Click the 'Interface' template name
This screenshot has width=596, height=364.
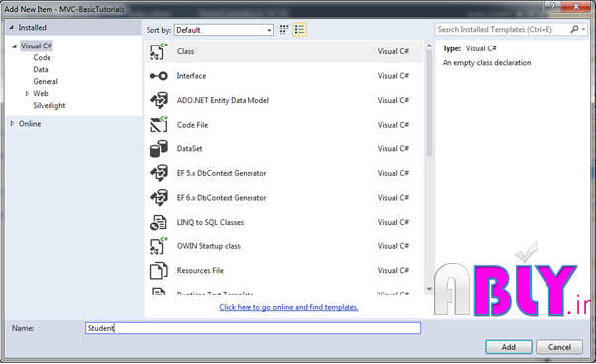pos(191,76)
